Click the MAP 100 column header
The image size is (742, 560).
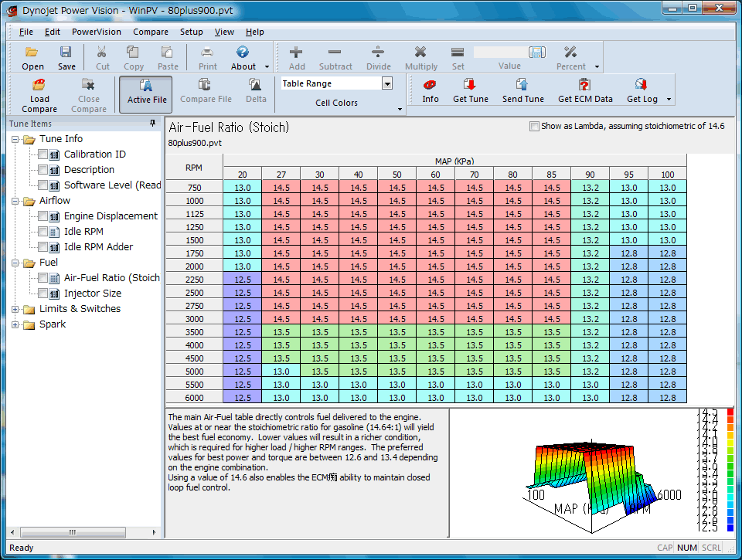667,174
